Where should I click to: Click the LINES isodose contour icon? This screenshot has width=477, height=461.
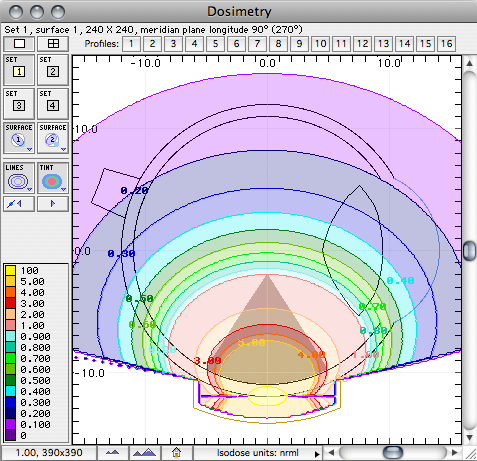click(x=19, y=178)
